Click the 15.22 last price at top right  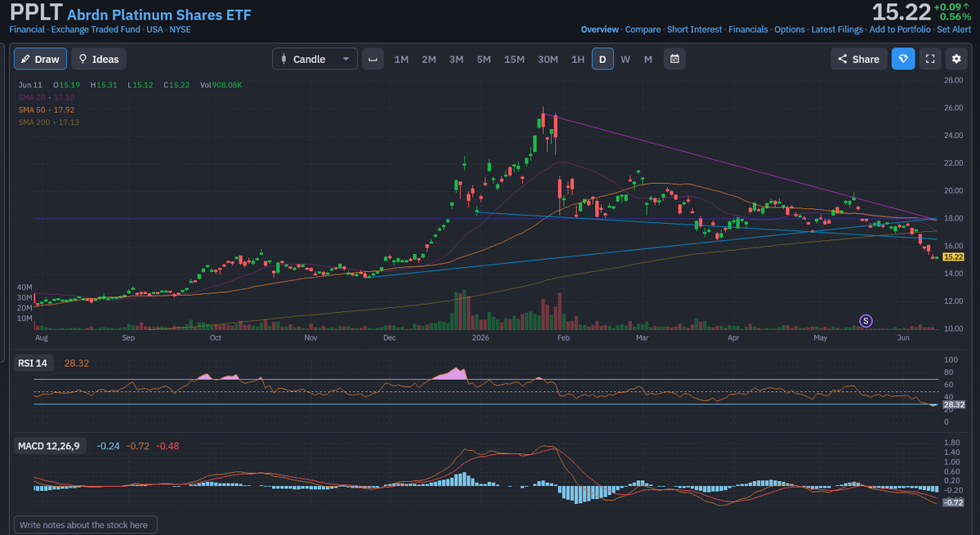(x=902, y=11)
